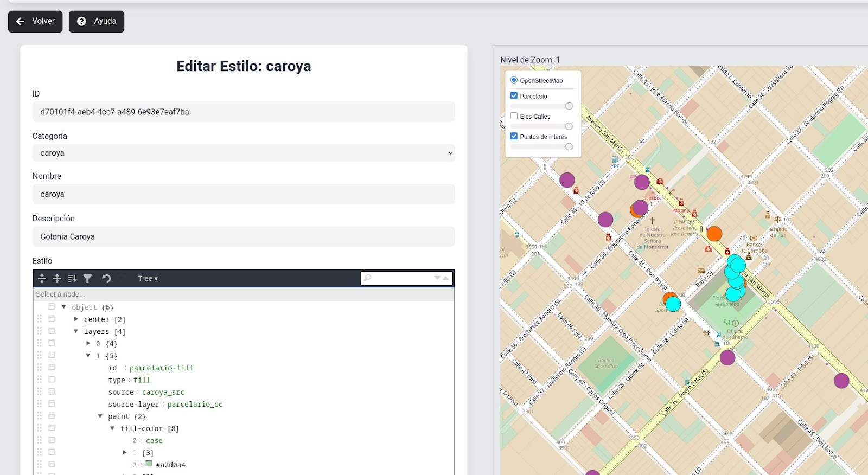Image resolution: width=868 pixels, height=475 pixels.
Task: Open the Ayuda help button
Action: point(97,21)
